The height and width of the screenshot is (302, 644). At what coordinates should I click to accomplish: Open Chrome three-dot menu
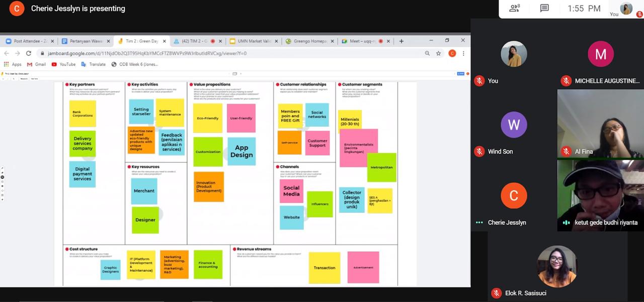pos(463,53)
